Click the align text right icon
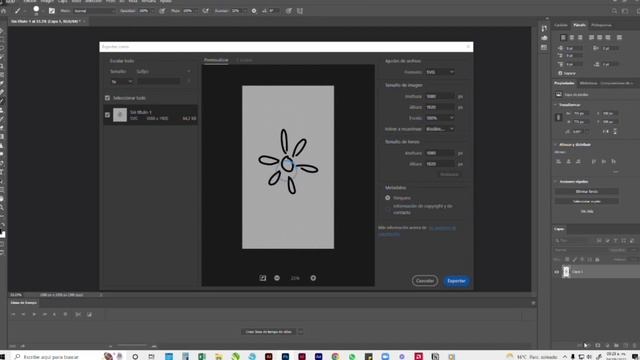The width and height of the screenshot is (640, 360). (x=580, y=38)
